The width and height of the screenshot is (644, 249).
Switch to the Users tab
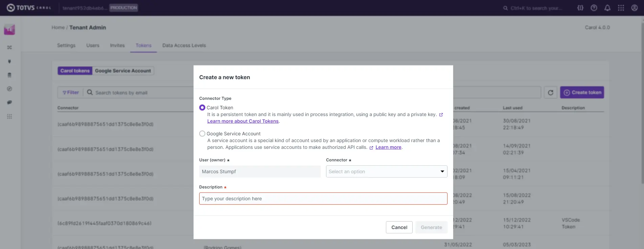pos(93,45)
